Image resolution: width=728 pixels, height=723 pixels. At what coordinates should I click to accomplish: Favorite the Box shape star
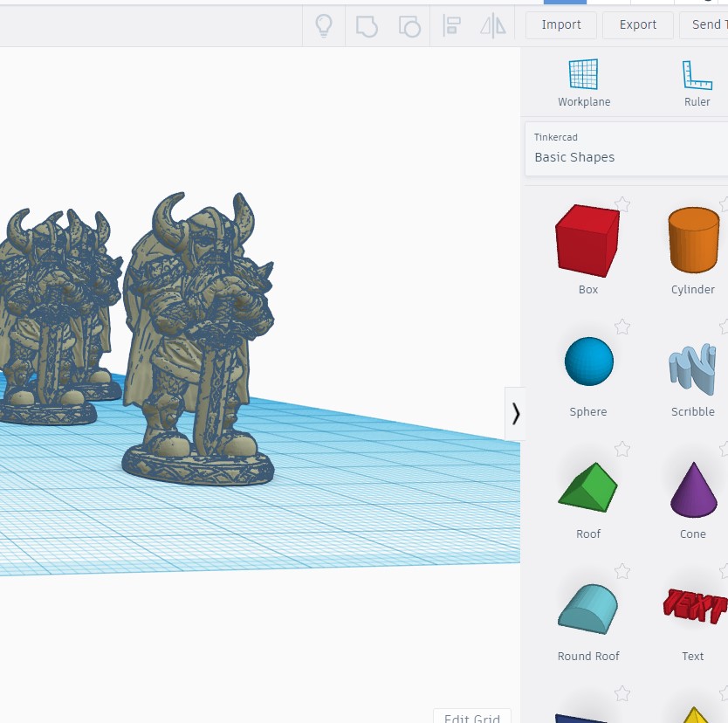pyautogui.click(x=622, y=203)
